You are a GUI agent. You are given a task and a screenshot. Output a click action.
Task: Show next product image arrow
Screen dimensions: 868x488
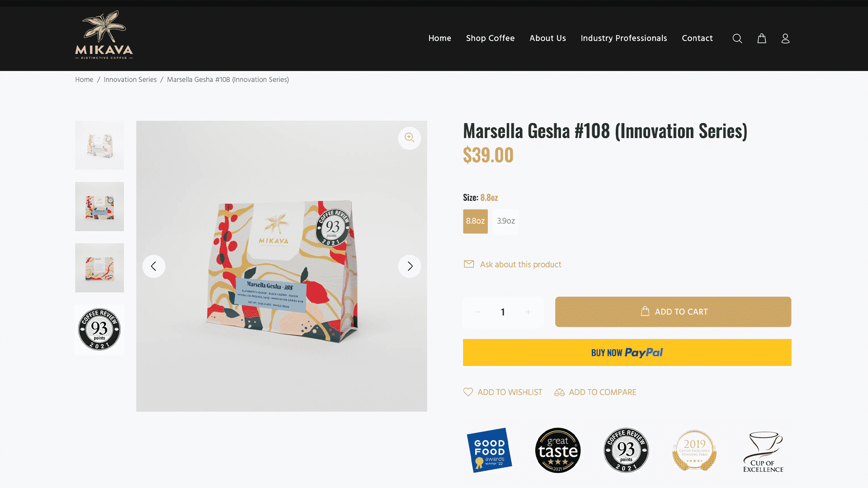tap(410, 266)
